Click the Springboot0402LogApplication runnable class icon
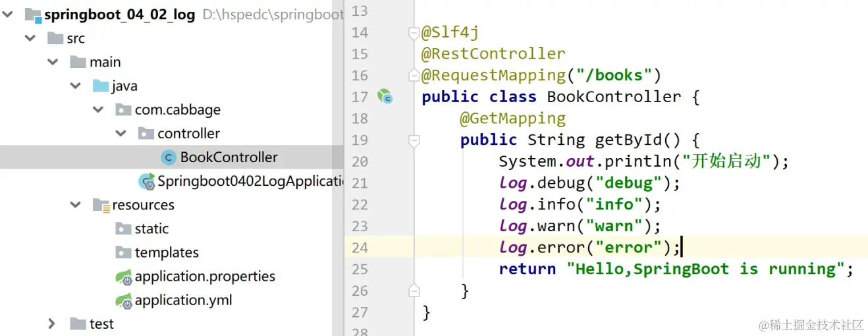Screen dimensions: 868x336 (x=146, y=181)
